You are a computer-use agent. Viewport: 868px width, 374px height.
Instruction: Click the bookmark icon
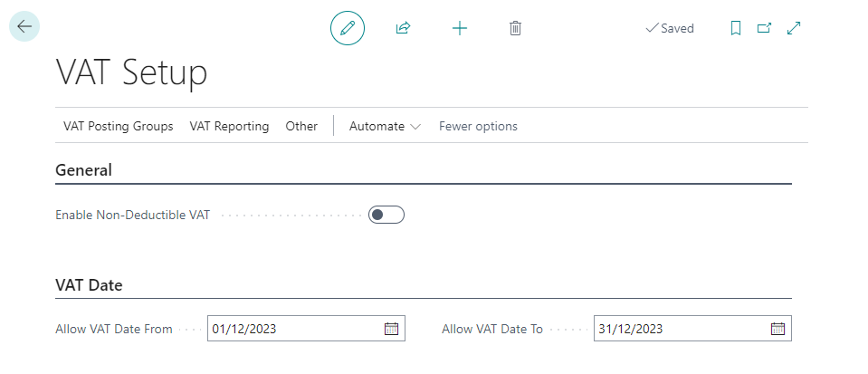click(x=736, y=28)
